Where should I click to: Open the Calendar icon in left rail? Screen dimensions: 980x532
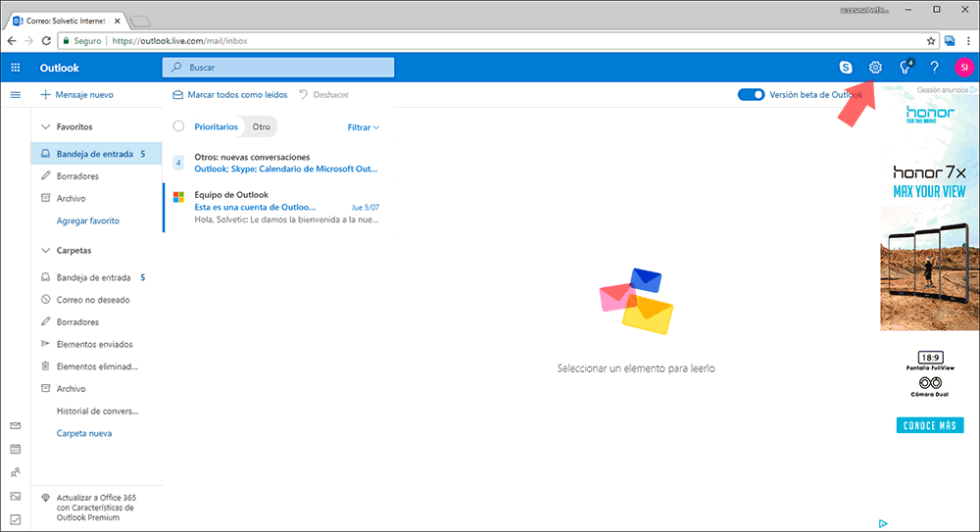[x=16, y=449]
